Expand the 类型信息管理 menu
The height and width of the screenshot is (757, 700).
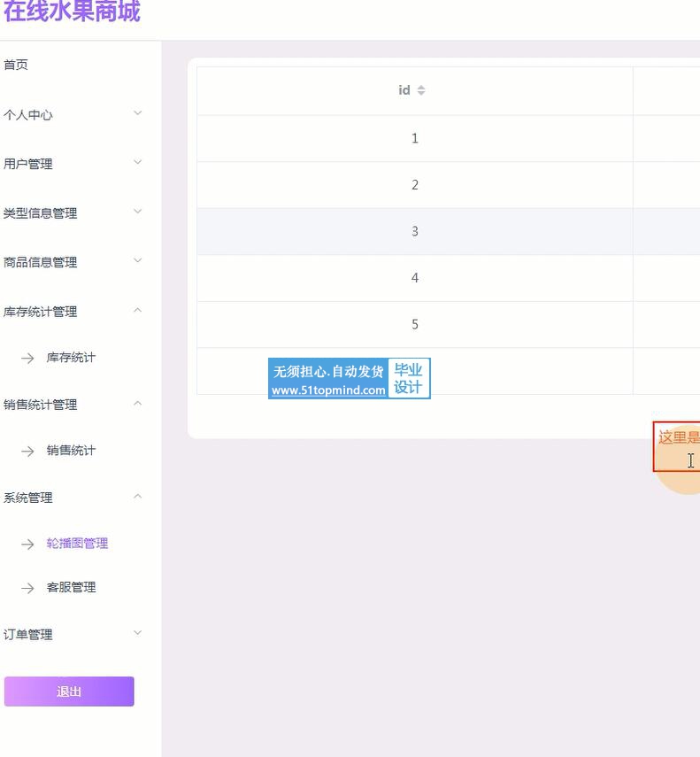[40, 213]
